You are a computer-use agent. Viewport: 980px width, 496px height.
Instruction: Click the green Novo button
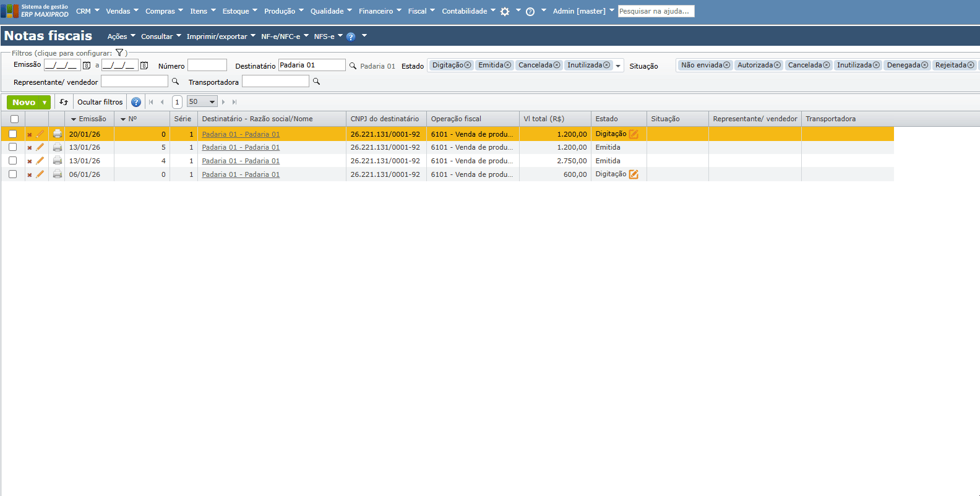(x=24, y=103)
